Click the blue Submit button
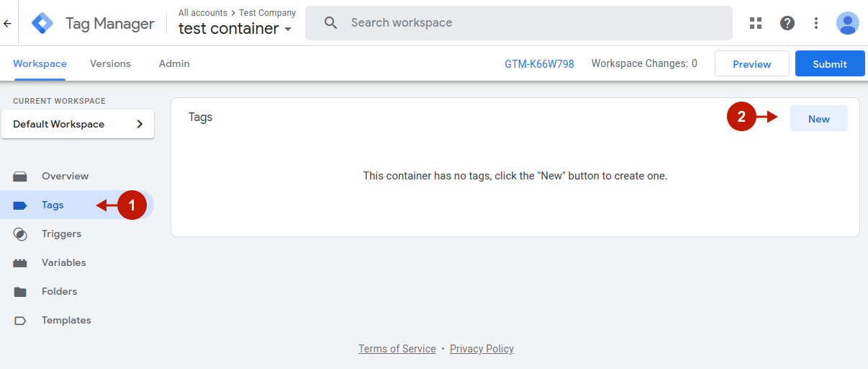This screenshot has width=868, height=369. [830, 63]
